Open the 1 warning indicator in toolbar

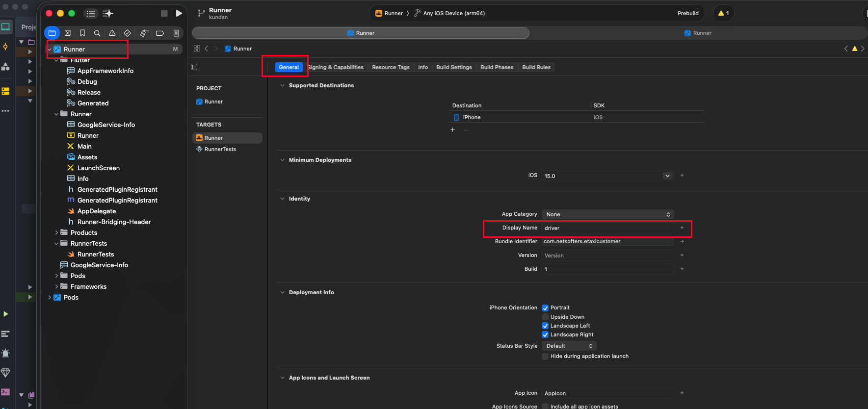tap(724, 13)
